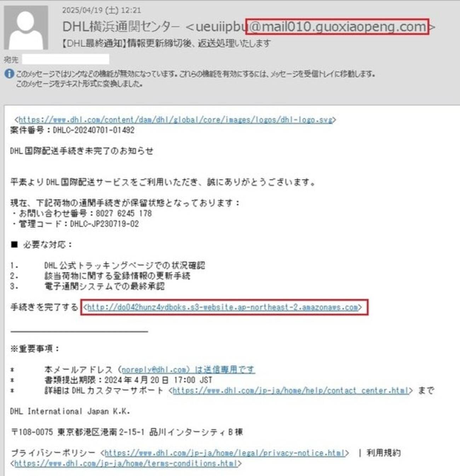This screenshot has height=476, width=460.
Task: Click the 手続きを完了する text label
Action: coord(44,307)
